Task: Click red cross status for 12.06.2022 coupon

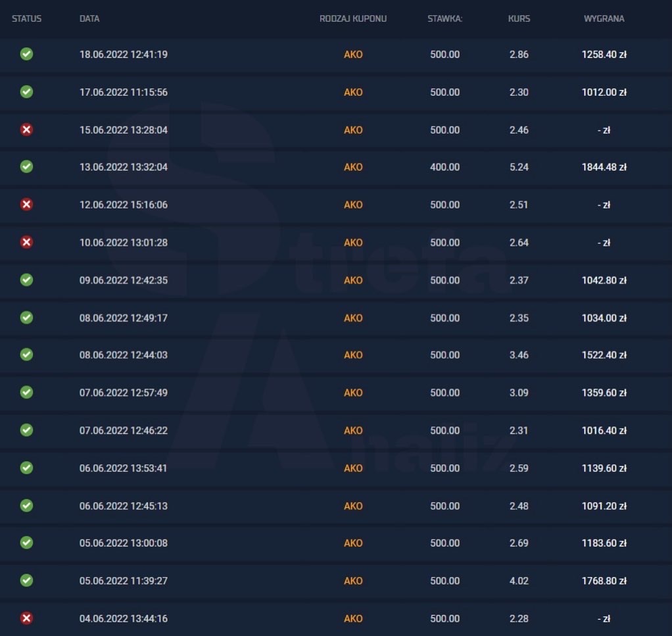Action: tap(26, 205)
